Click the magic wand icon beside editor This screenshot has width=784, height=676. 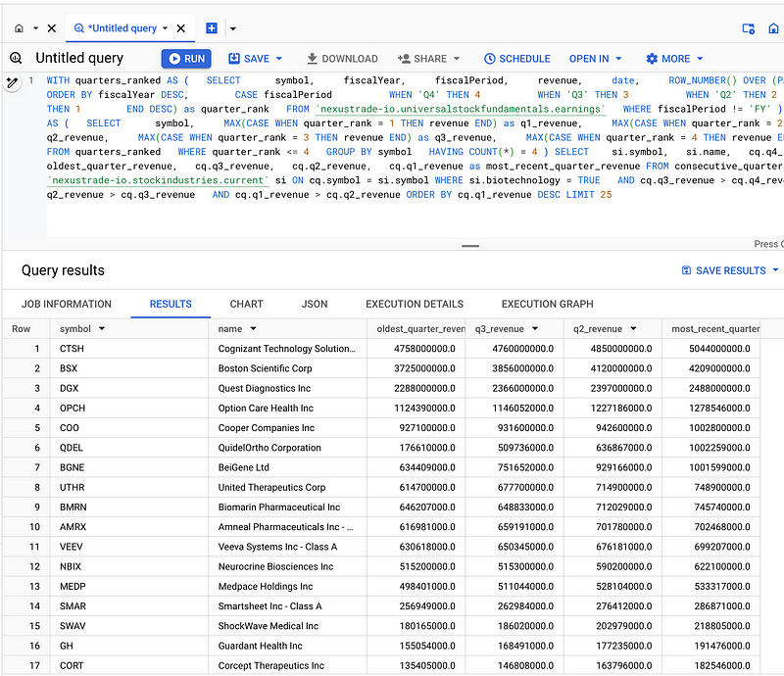point(13,83)
